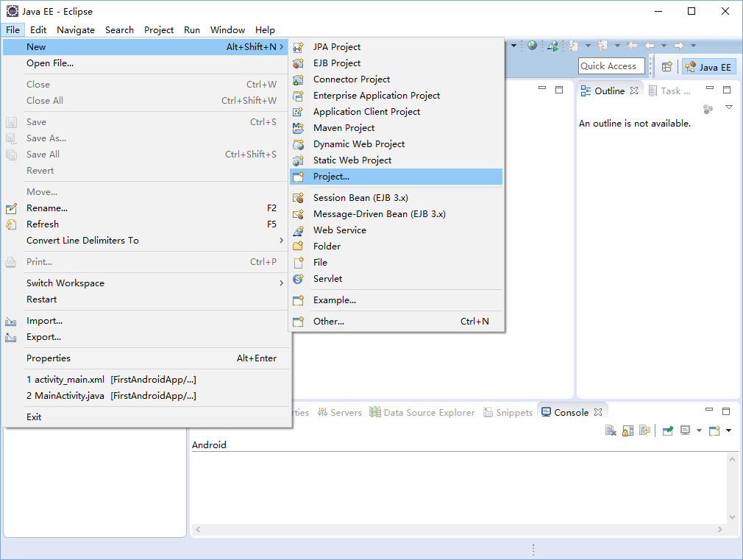Image resolution: width=743 pixels, height=560 pixels.
Task: Switch to the Task list tab
Action: tap(670, 91)
